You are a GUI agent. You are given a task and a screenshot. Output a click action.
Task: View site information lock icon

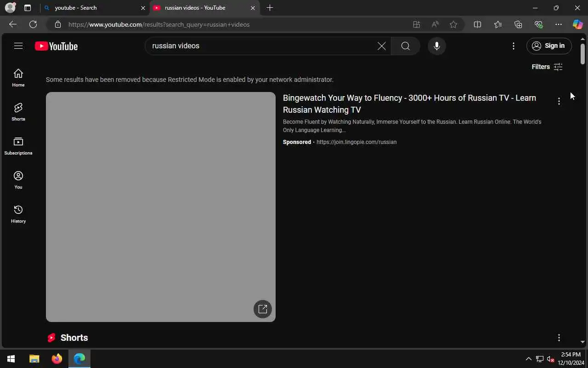(57, 24)
